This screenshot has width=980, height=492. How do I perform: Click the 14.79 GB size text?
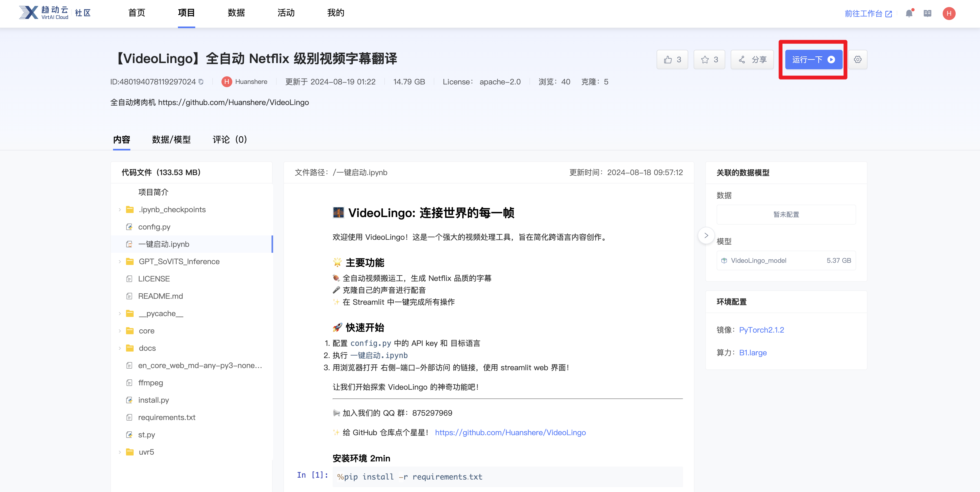(x=409, y=82)
